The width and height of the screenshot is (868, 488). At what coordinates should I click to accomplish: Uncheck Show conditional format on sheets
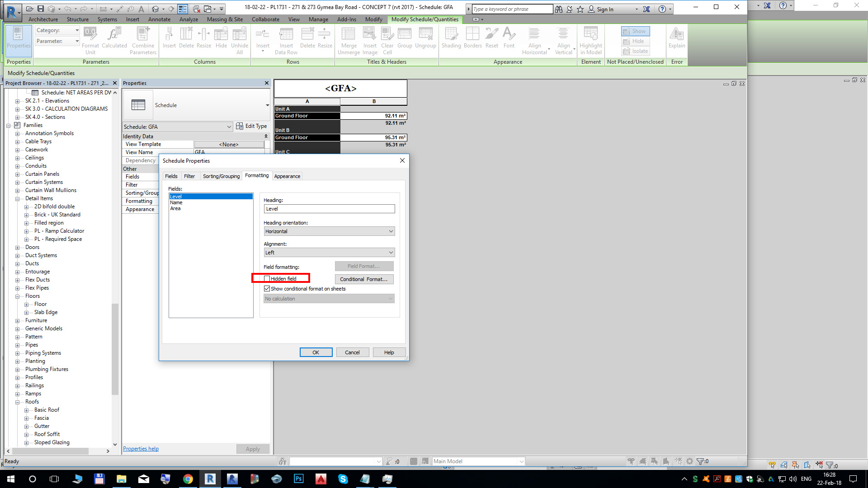coord(267,289)
